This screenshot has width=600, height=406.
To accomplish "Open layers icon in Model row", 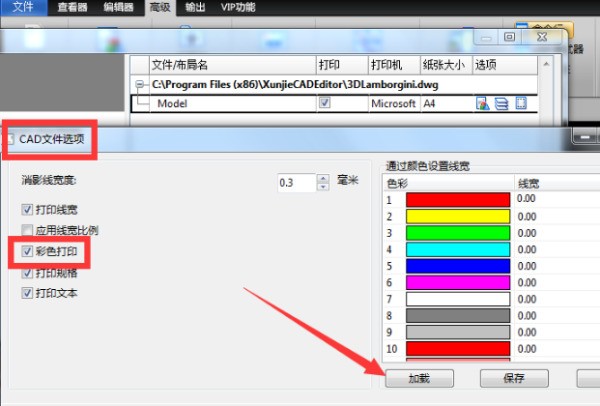I will click(501, 103).
